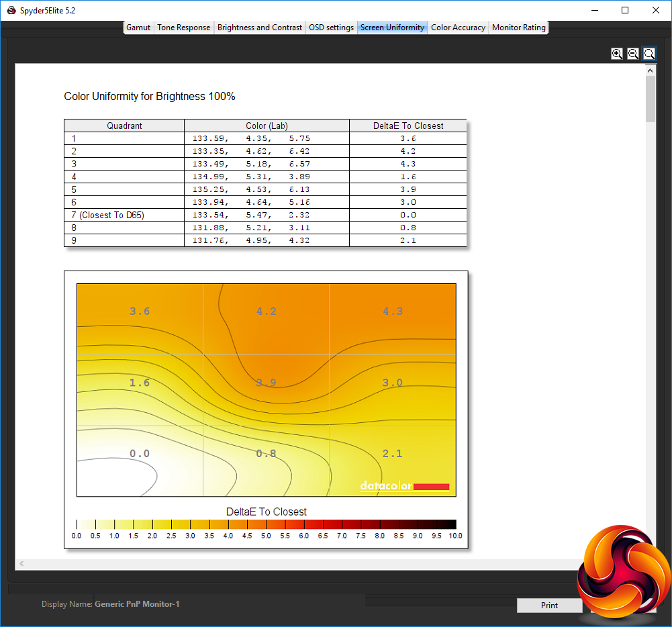
Task: Click Lab value '133.49, 5.18, 6.57'
Action: pos(251,164)
